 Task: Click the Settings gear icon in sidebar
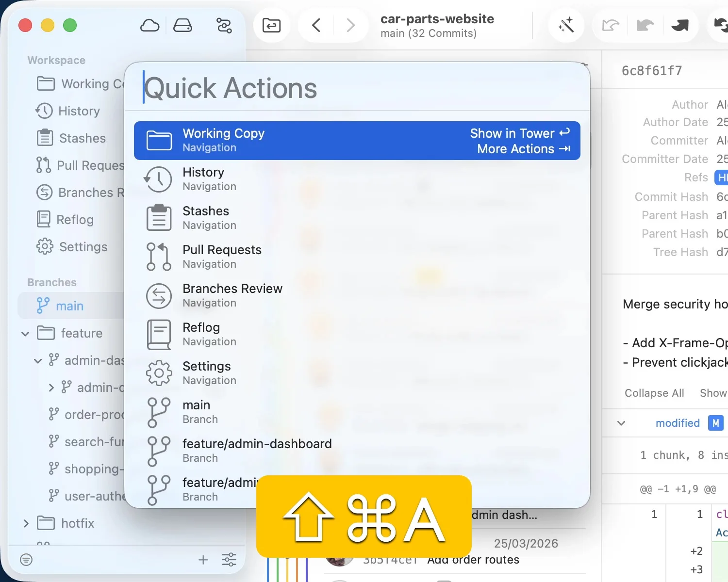tap(45, 246)
